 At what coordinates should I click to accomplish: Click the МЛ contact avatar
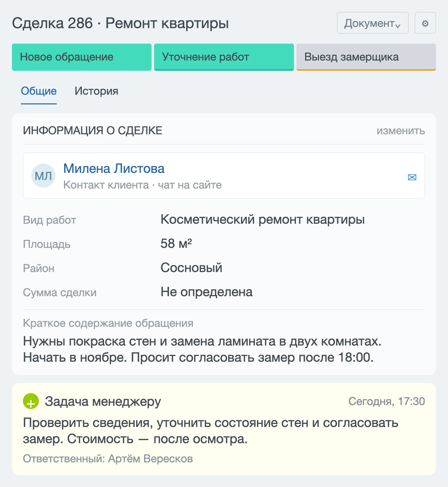tap(43, 176)
